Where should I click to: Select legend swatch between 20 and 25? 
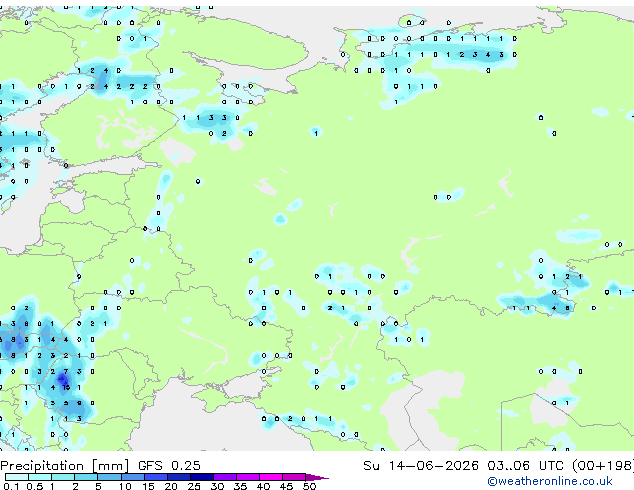pos(178,477)
